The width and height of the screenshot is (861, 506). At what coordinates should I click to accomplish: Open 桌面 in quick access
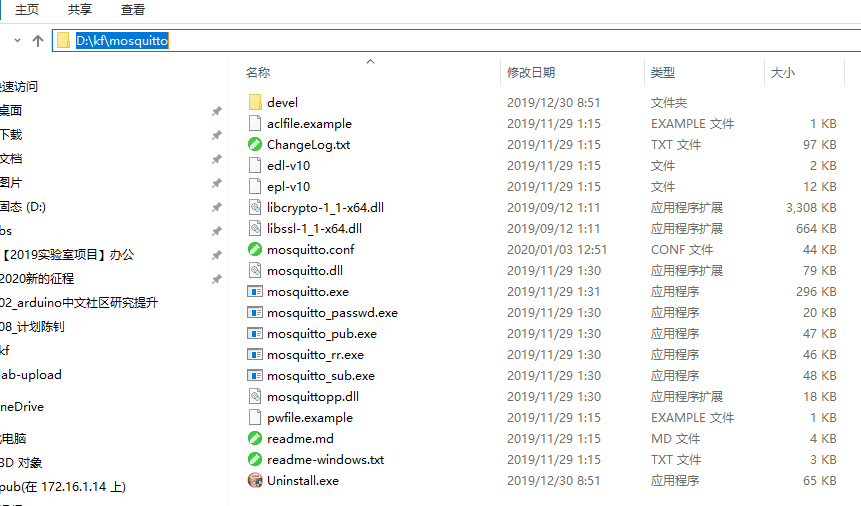point(11,110)
